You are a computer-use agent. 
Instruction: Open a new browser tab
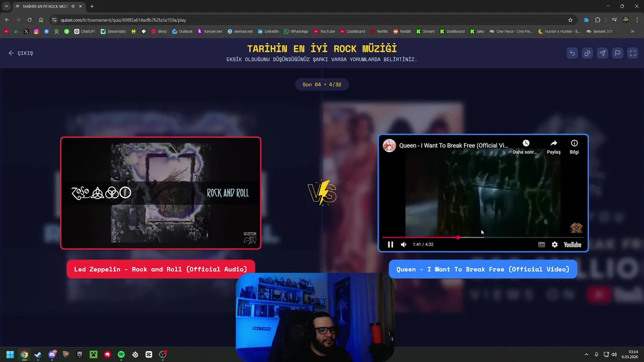[x=92, y=7]
